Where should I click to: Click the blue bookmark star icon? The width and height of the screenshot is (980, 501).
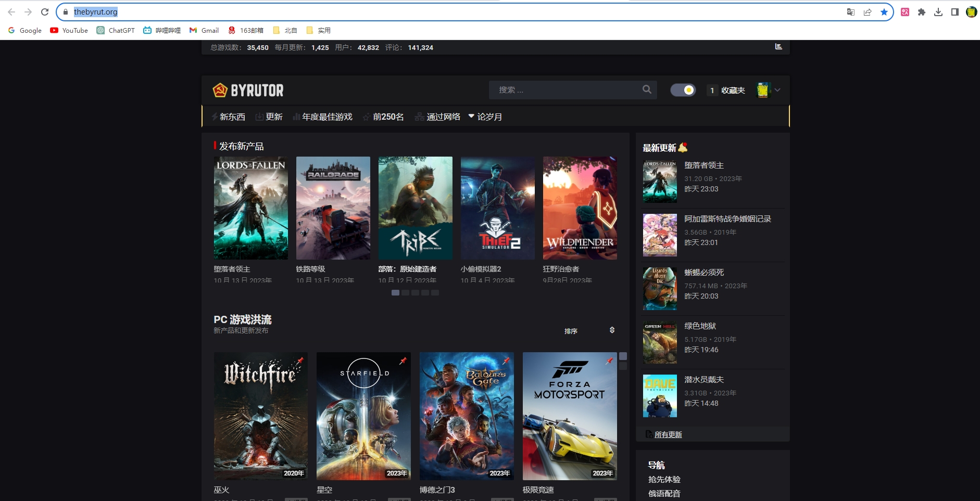(x=884, y=12)
